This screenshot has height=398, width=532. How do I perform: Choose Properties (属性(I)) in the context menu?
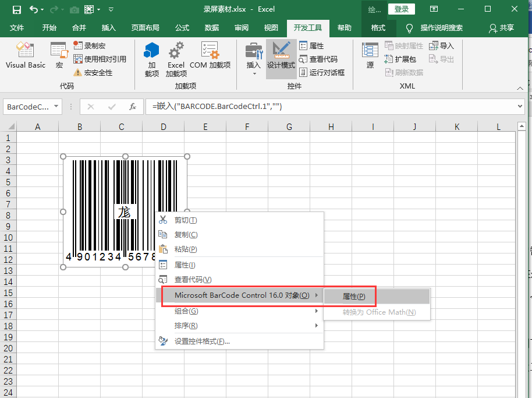click(239, 265)
